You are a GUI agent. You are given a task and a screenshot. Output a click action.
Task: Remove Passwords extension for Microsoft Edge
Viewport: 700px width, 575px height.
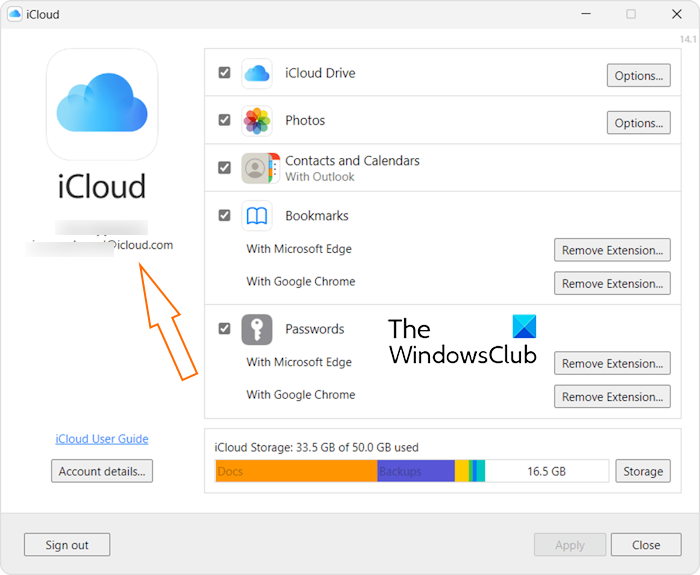[612, 363]
